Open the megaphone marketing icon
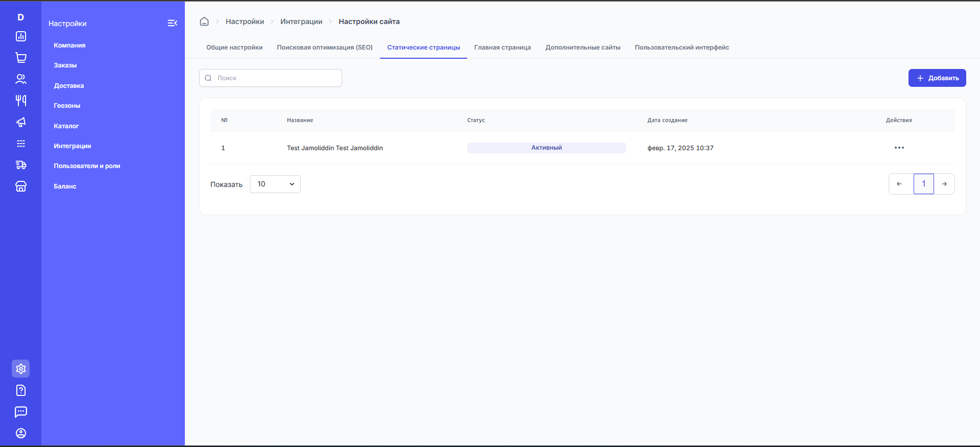 click(x=21, y=122)
